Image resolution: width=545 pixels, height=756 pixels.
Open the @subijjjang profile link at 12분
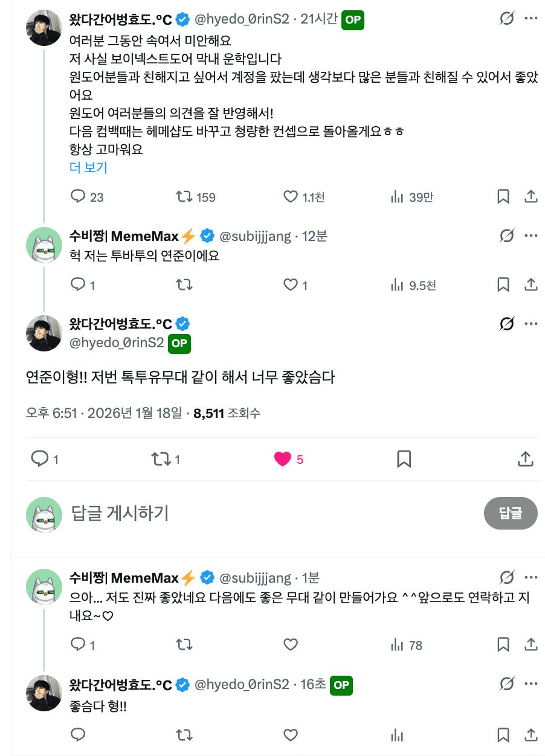[254, 236]
